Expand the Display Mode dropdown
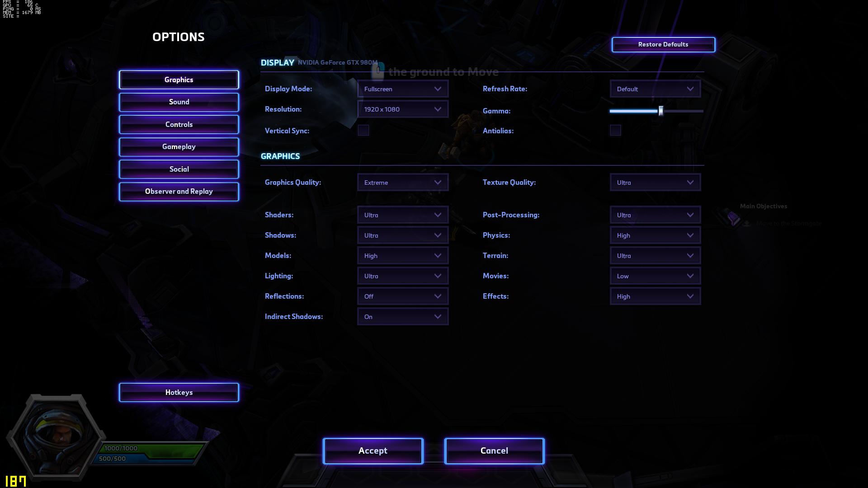 (x=402, y=89)
